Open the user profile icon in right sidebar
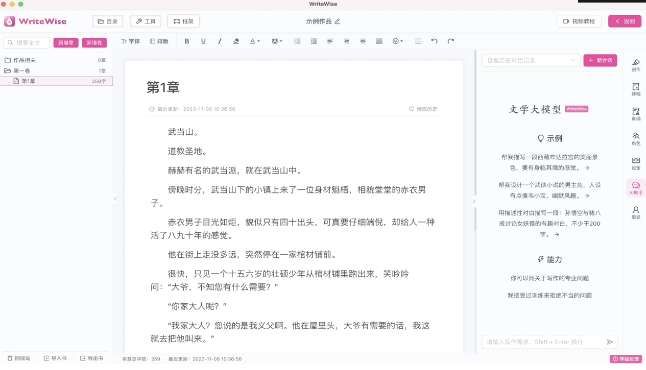Viewport: 646px width, 370px height. pos(636,213)
